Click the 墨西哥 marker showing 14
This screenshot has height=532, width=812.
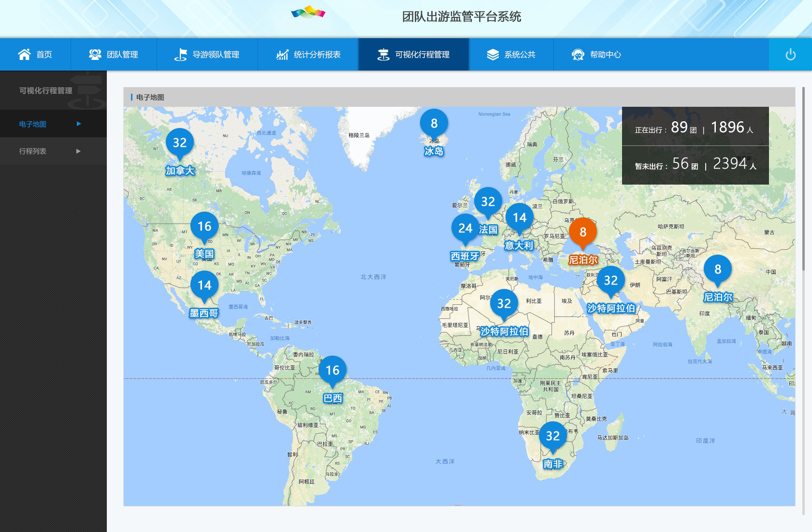pos(204,286)
